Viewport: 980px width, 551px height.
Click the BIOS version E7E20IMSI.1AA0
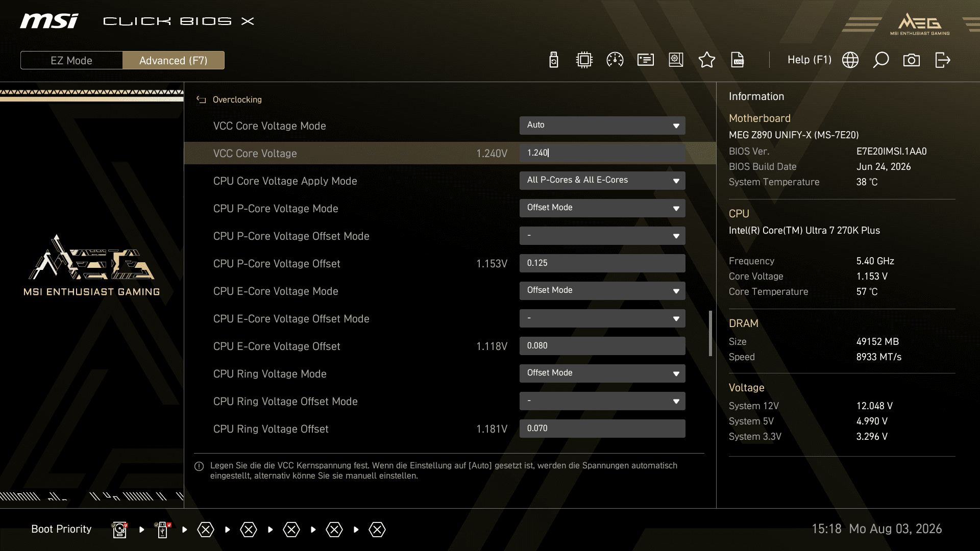[x=892, y=152]
